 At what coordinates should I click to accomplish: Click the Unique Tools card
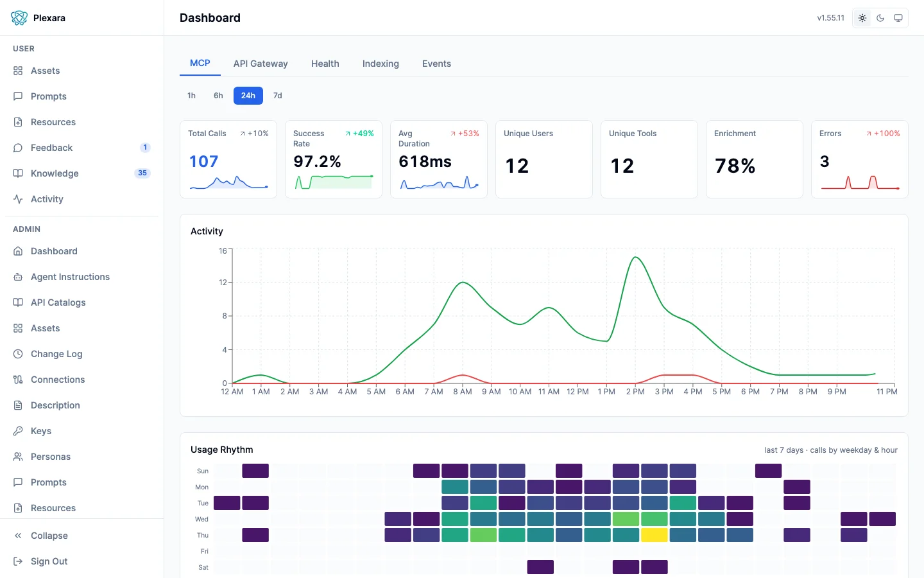point(649,159)
